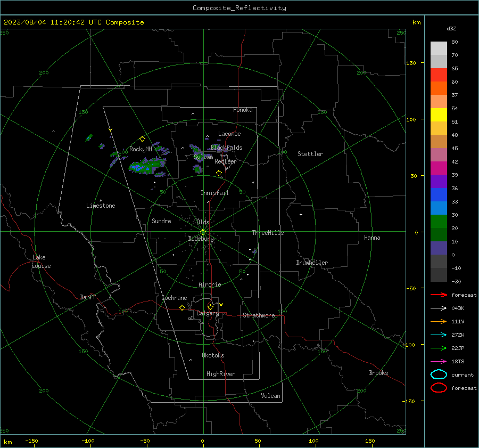Screen dimensions: 479x448
Task: Select the Ponoka label
Action: click(x=243, y=110)
